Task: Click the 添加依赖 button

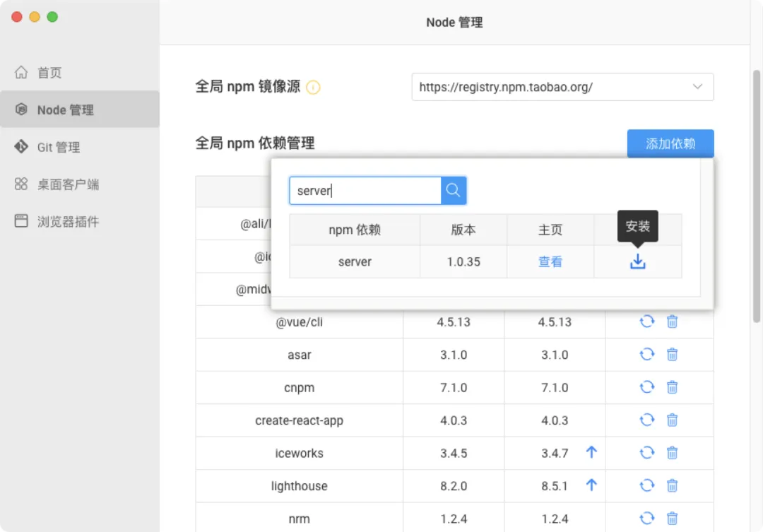Action: pos(670,143)
